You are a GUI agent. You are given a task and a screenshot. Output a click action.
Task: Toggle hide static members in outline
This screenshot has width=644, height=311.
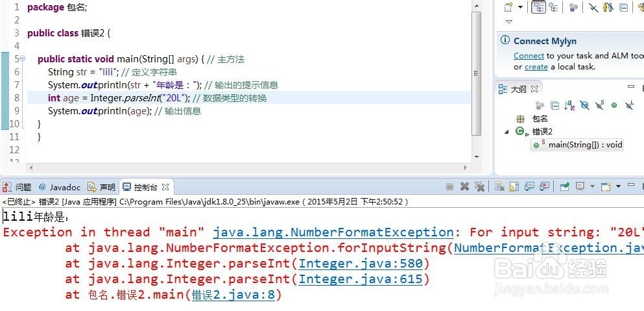click(x=600, y=105)
